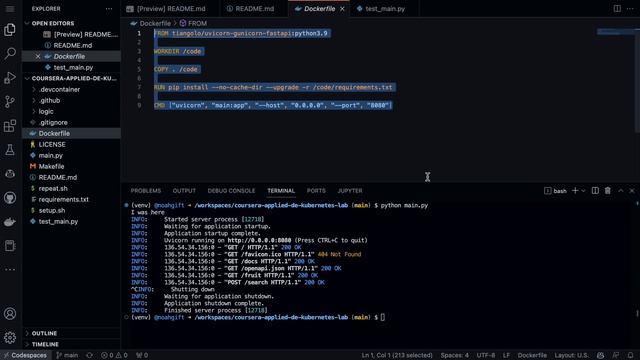
Task: Change end of line sequence LF
Action: (506, 355)
